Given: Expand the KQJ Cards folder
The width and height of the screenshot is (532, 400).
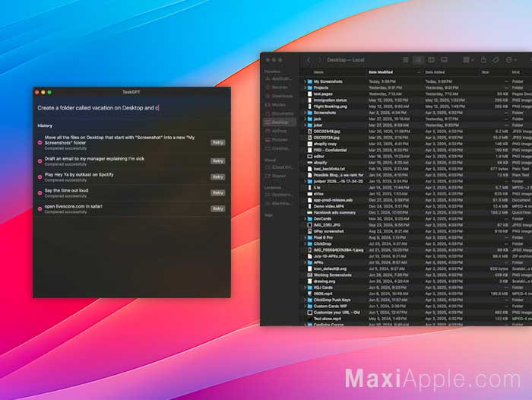Looking at the screenshot, I should (305, 287).
